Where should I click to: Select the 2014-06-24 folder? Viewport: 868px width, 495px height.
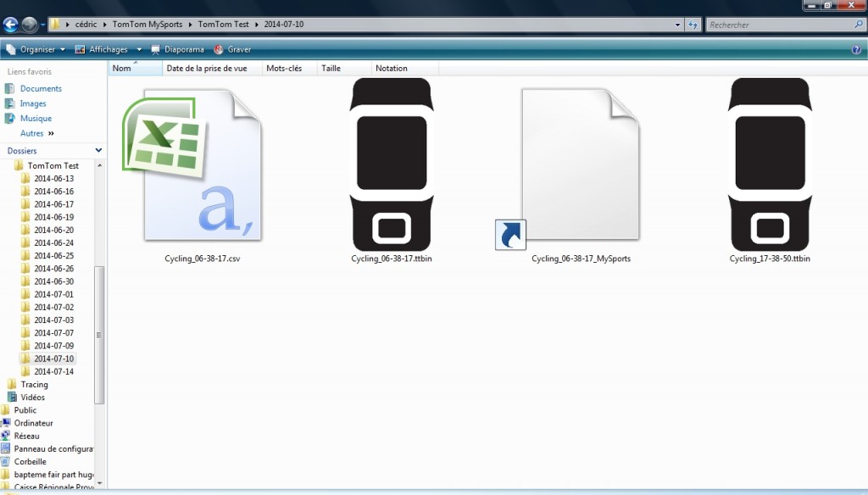click(x=53, y=242)
